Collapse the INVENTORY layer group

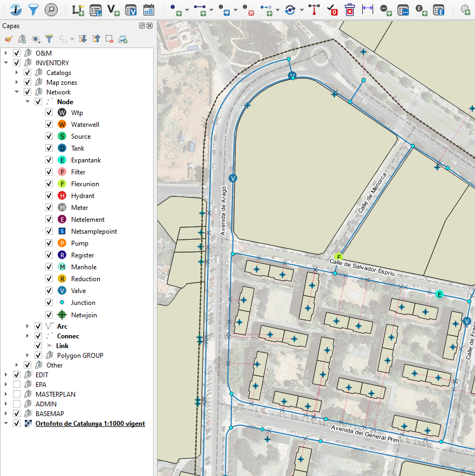[x=6, y=63]
